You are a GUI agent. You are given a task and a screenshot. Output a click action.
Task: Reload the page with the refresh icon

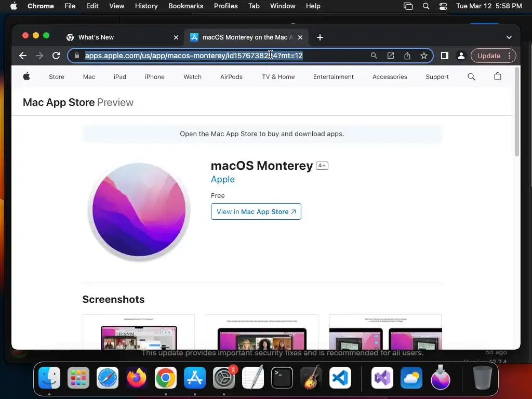56,56
